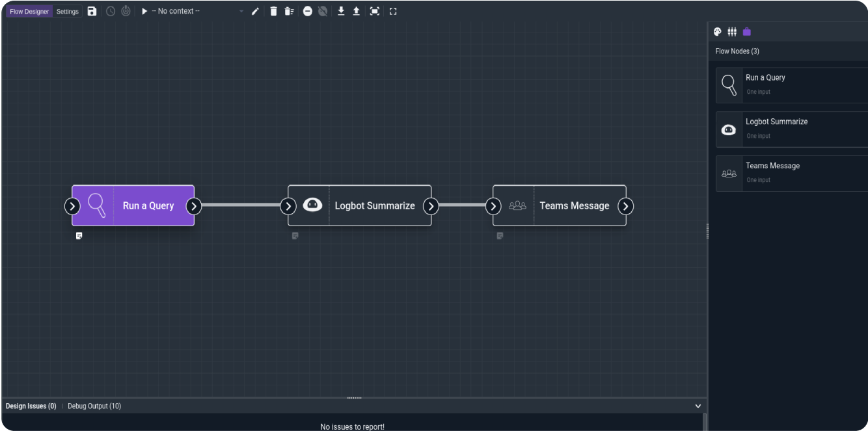Viewport: 868px width, 431px height.
Task: Click input port of Teams Message node
Action: (x=494, y=206)
